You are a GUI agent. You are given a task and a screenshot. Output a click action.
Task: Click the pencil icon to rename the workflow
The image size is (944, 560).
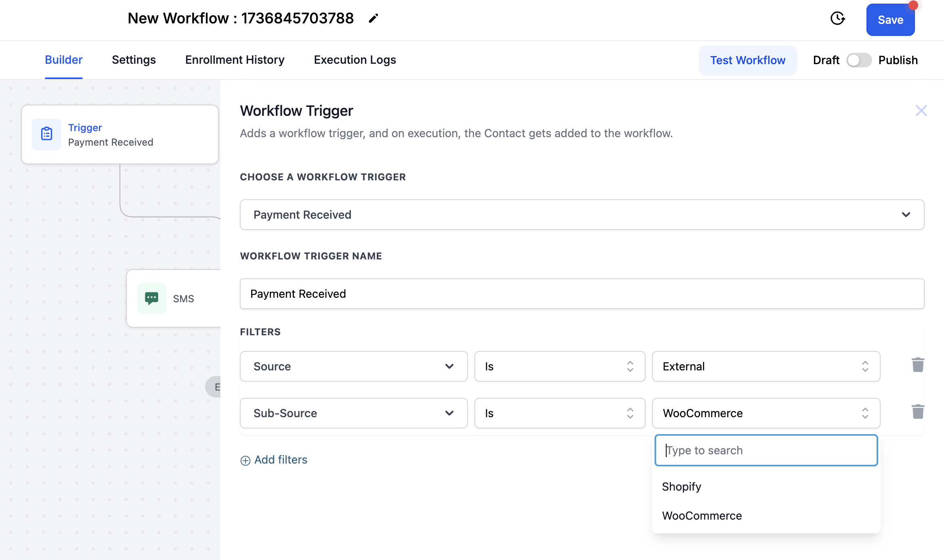tap(373, 19)
